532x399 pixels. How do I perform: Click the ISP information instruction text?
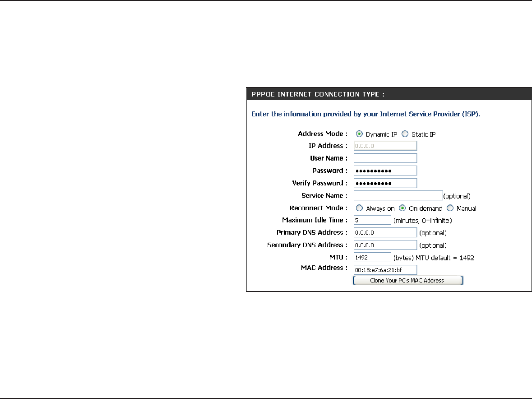(366, 114)
